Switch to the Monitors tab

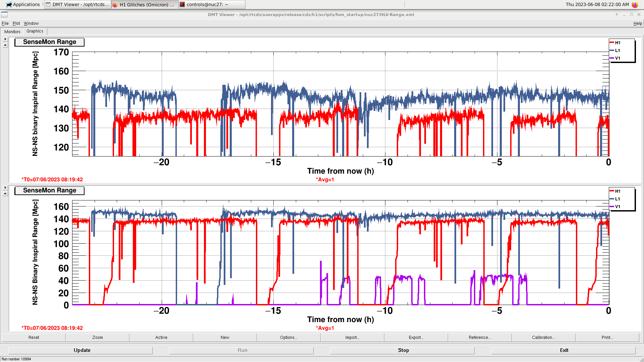pyautogui.click(x=12, y=32)
